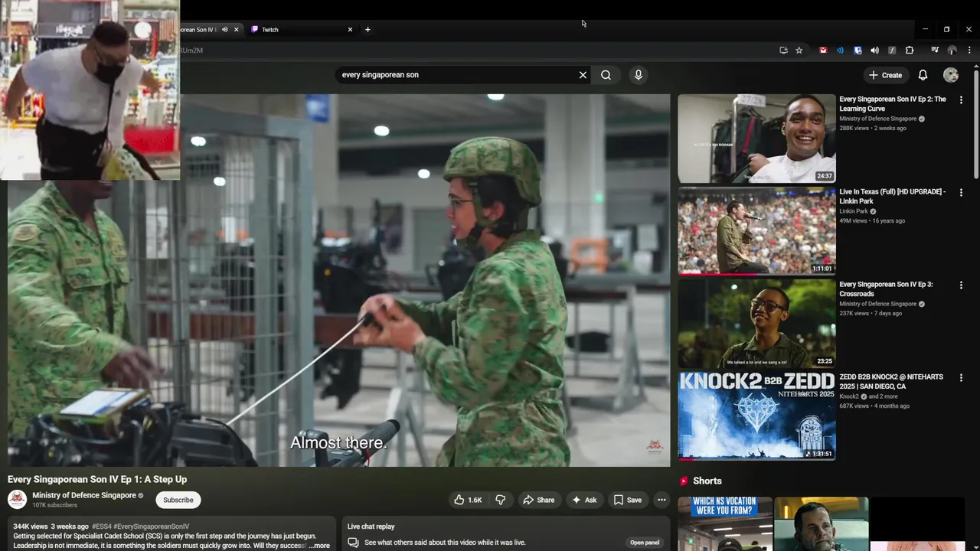Close the 'orean Son IV' YouTube tab
Image resolution: width=980 pixels, height=551 pixels.
coord(236,30)
